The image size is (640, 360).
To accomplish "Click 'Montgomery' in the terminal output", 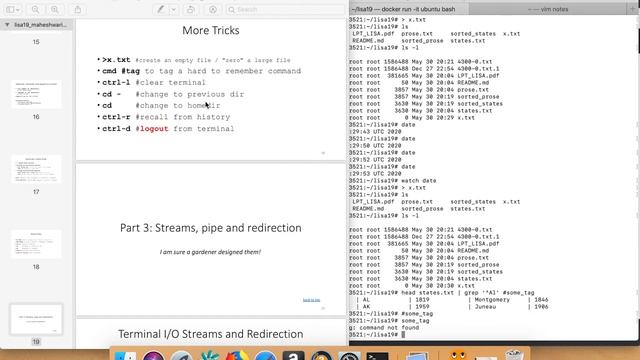I will click(x=492, y=300).
